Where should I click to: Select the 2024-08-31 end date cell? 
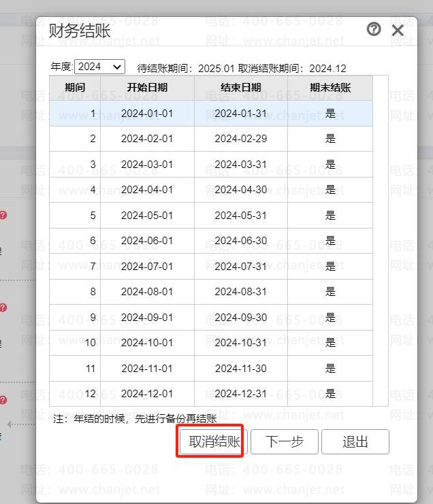[241, 292]
